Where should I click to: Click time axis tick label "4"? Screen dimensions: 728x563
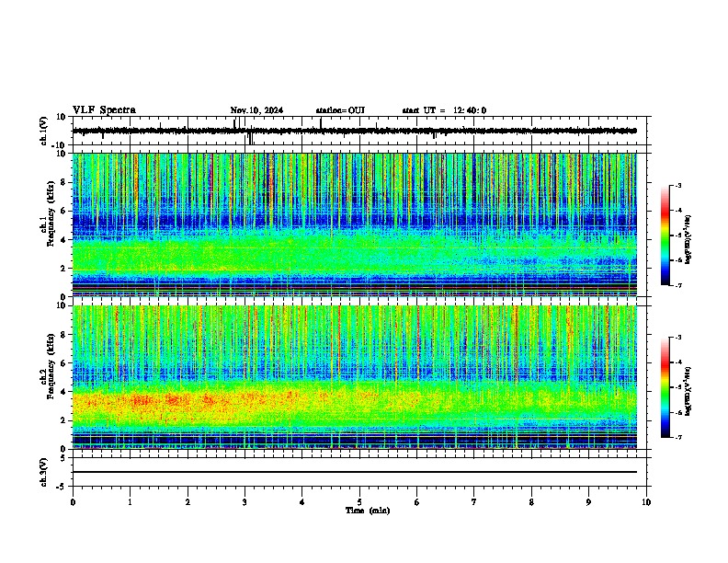pos(302,502)
